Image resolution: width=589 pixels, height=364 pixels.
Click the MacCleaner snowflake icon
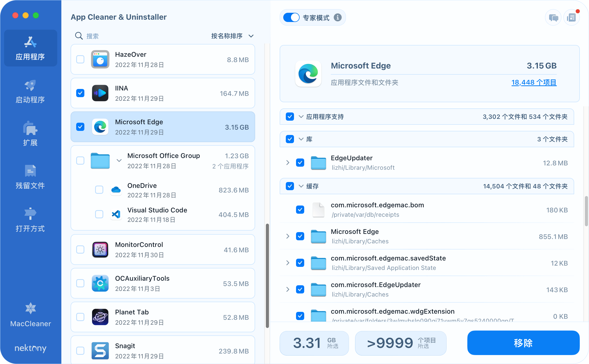[x=30, y=309]
